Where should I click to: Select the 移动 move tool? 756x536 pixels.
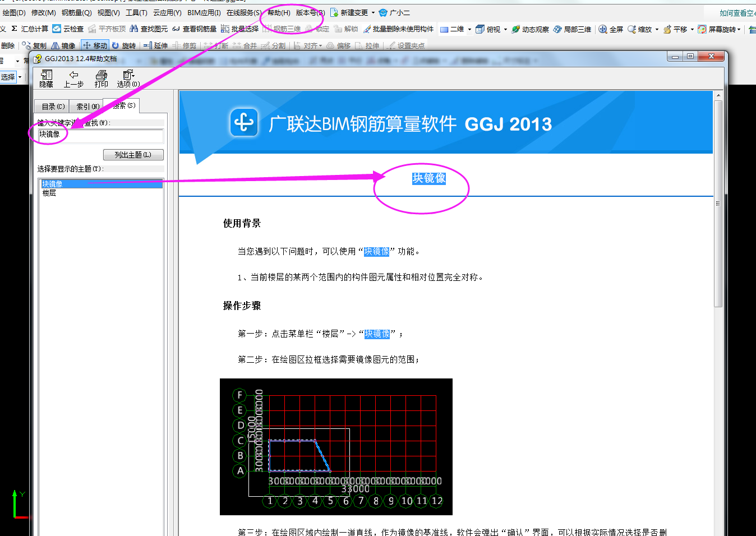(95, 45)
